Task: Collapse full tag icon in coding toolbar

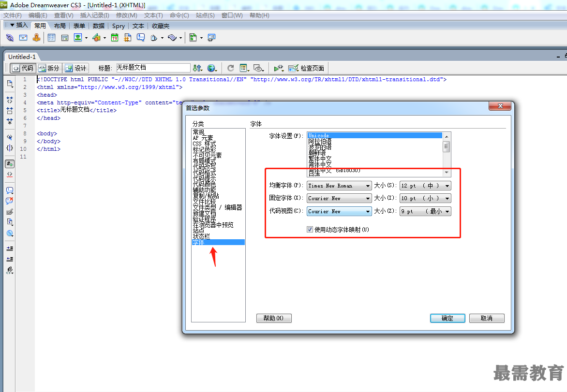Action: (10, 100)
